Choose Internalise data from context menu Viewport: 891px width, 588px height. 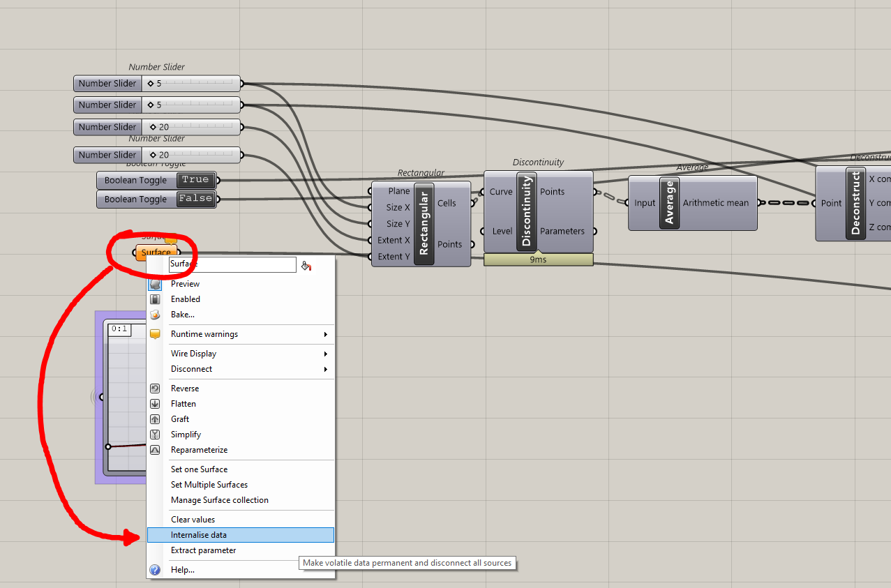(x=240, y=535)
